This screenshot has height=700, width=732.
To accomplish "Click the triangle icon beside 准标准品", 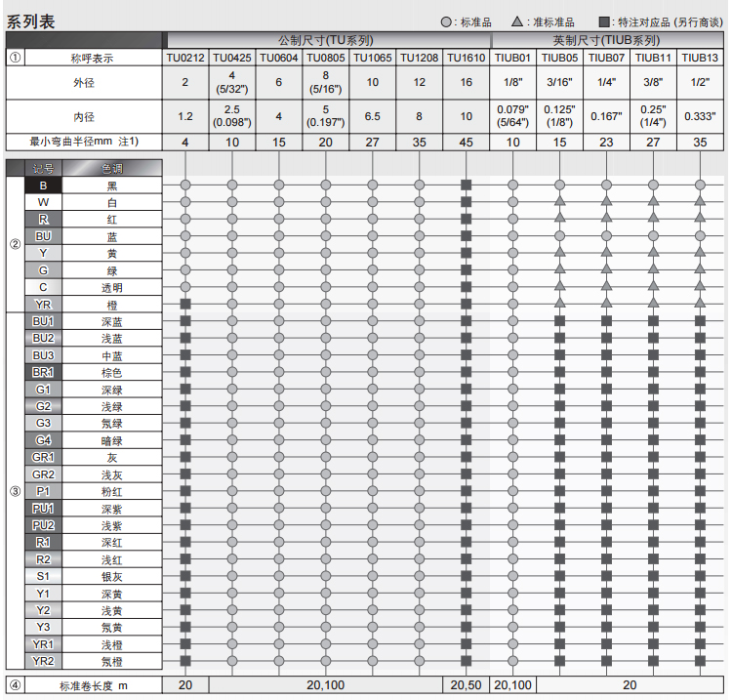I will [x=516, y=21].
